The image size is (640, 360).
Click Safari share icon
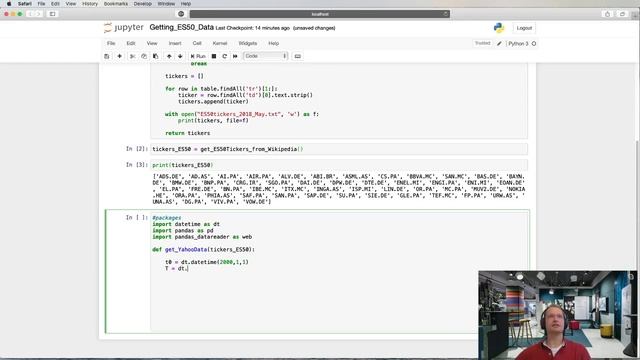point(607,14)
